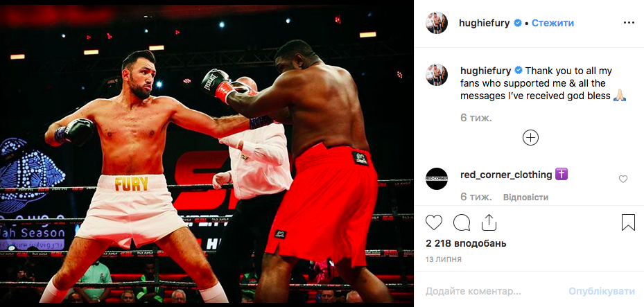Click the hughiefury avatar beside the caption
The height and width of the screenshot is (307, 644).
click(x=437, y=75)
